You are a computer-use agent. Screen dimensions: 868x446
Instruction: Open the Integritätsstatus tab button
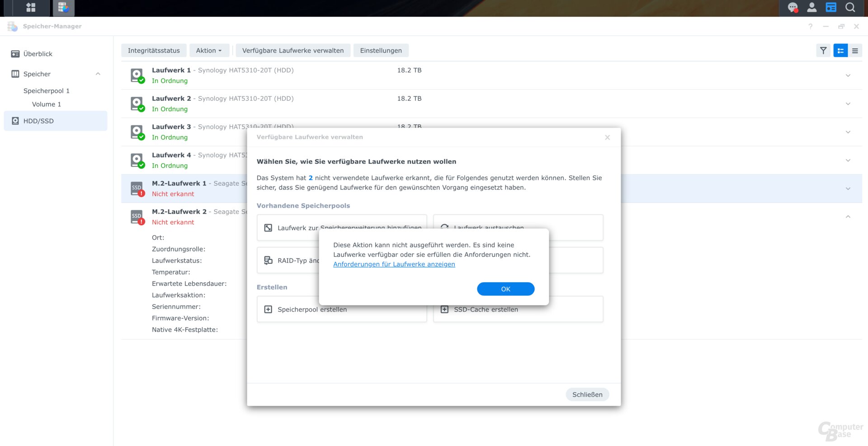154,51
